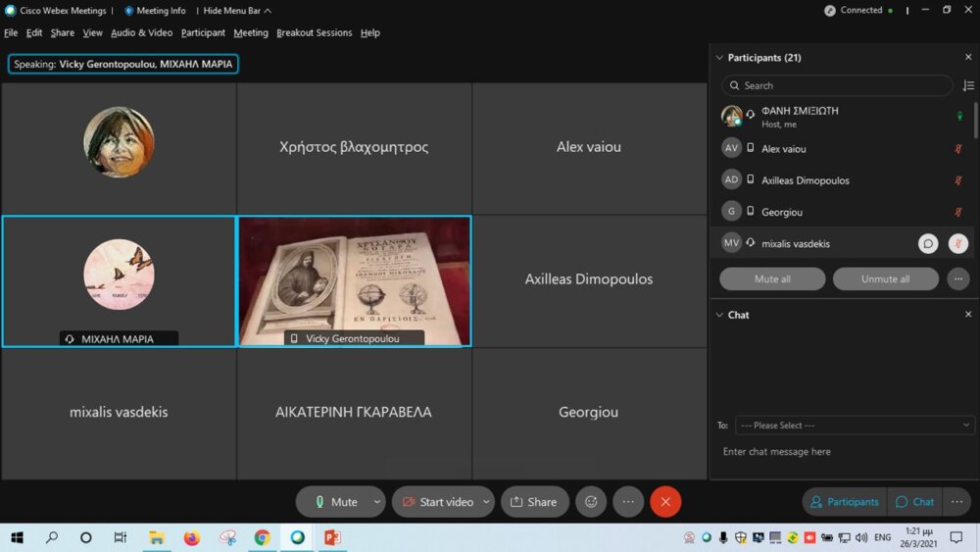The width and height of the screenshot is (980, 552).
Task: Open File Explorer from the taskbar
Action: 156,537
